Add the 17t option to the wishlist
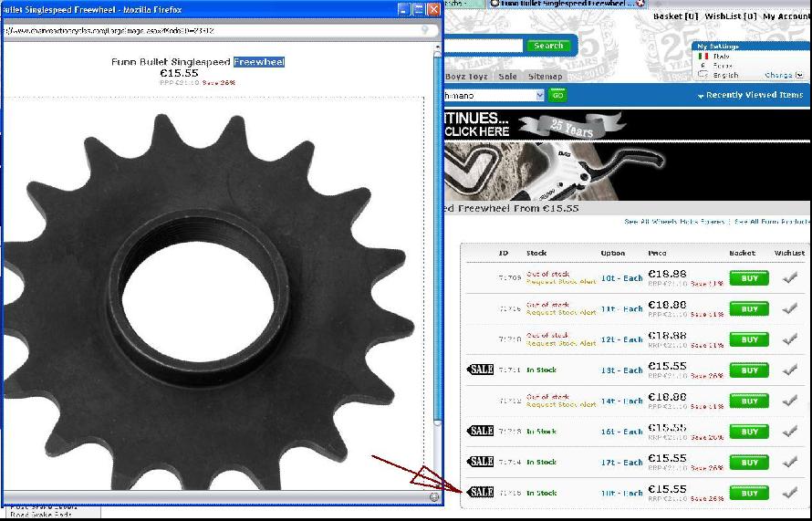The image size is (812, 521). tap(789, 462)
